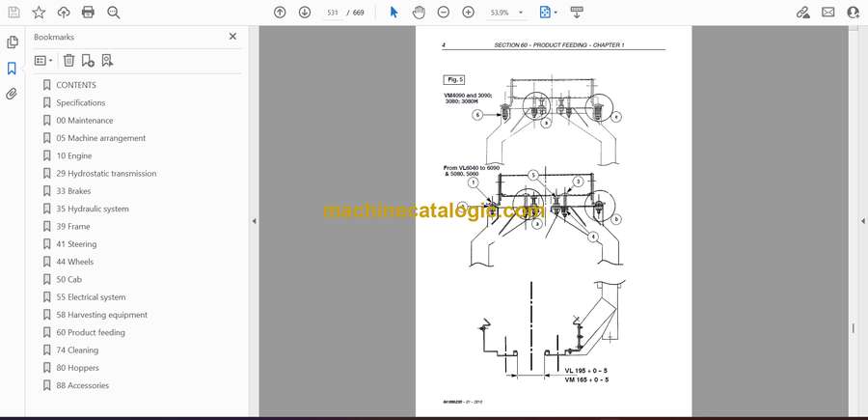This screenshot has width=868, height=420.
Task: Zoom in with plus button
Action: (x=469, y=13)
